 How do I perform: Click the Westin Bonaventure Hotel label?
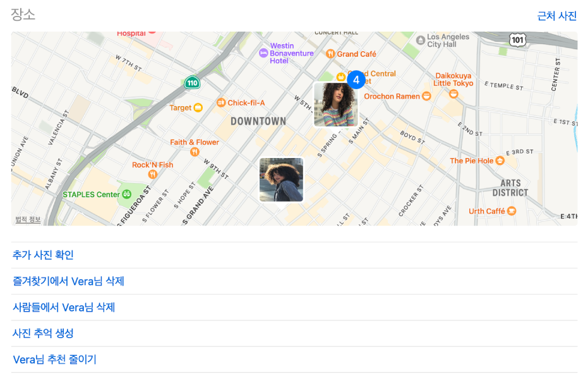click(x=292, y=53)
